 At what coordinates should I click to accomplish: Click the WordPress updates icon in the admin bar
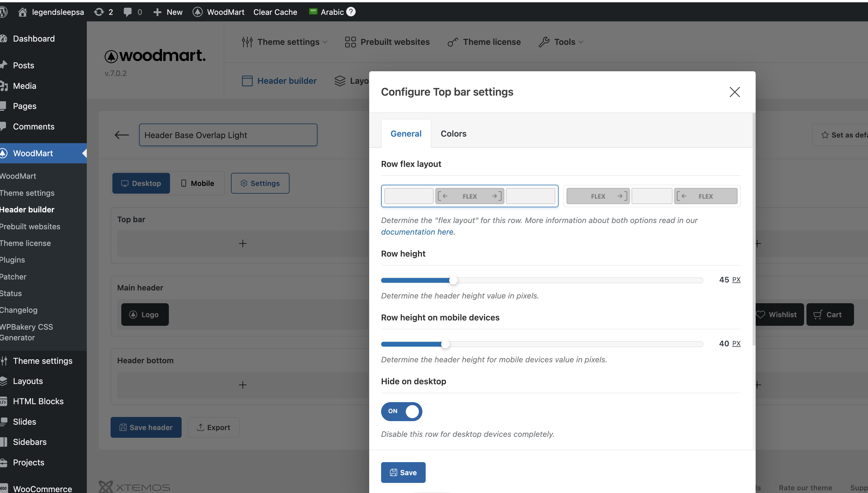[99, 12]
